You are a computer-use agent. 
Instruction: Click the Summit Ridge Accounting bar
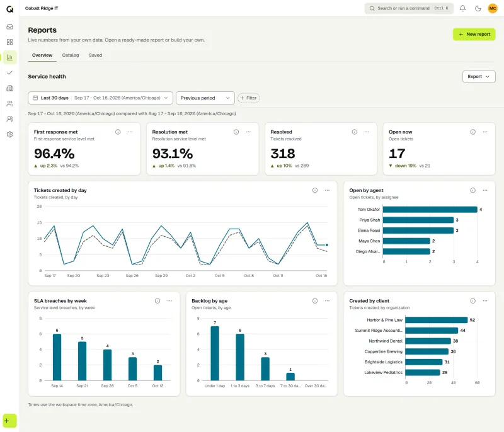click(x=432, y=331)
